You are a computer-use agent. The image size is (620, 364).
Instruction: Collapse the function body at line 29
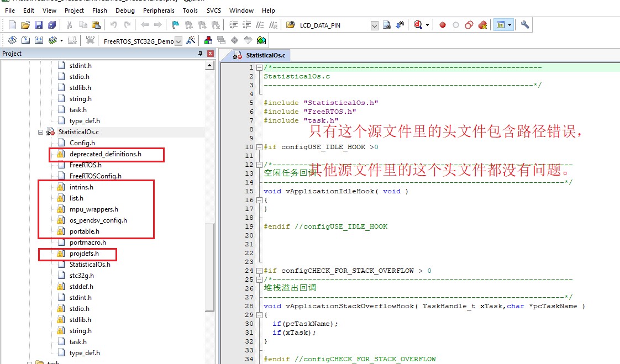pyautogui.click(x=259, y=315)
